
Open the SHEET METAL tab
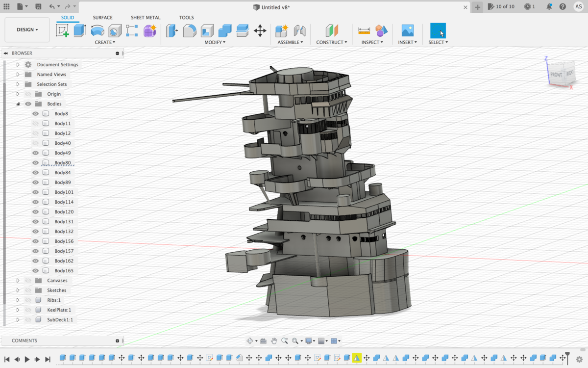[146, 18]
